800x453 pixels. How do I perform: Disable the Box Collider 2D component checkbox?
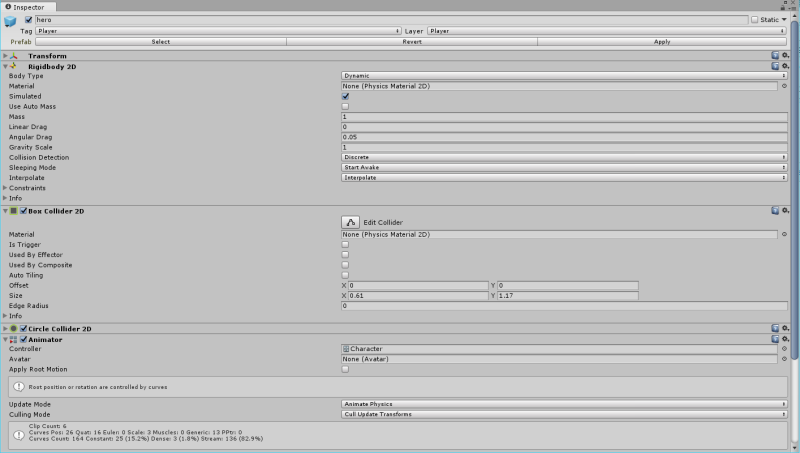click(x=23, y=211)
